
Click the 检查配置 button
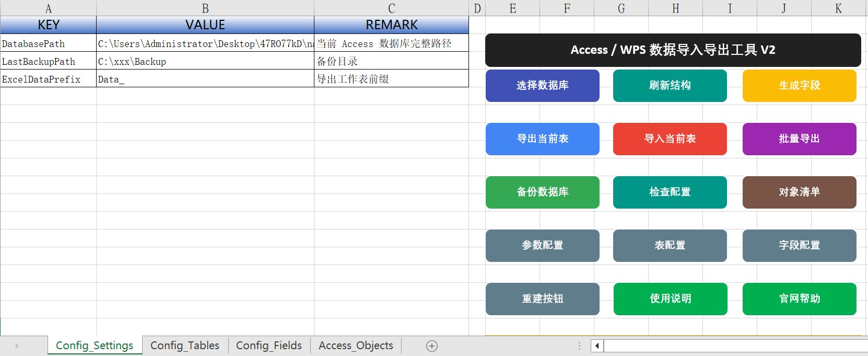point(670,192)
